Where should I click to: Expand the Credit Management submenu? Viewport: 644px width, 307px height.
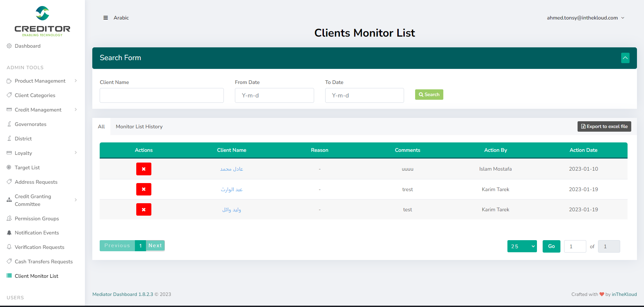point(76,109)
